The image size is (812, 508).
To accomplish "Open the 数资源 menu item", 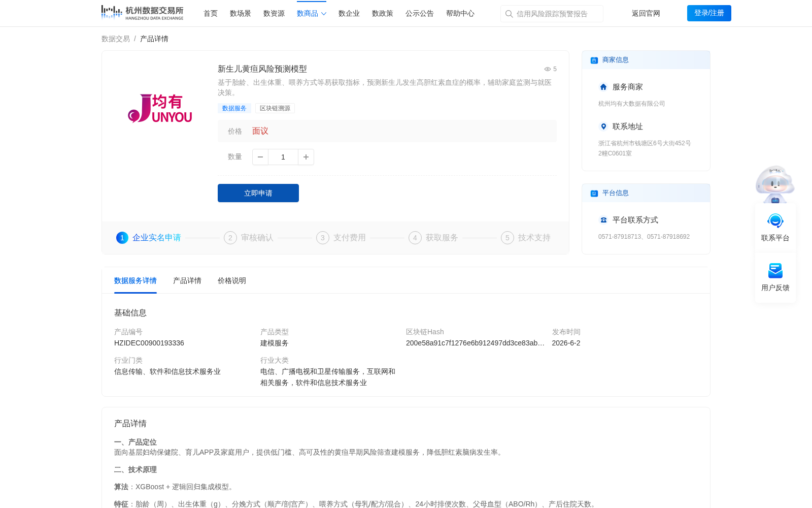I will click(x=274, y=14).
